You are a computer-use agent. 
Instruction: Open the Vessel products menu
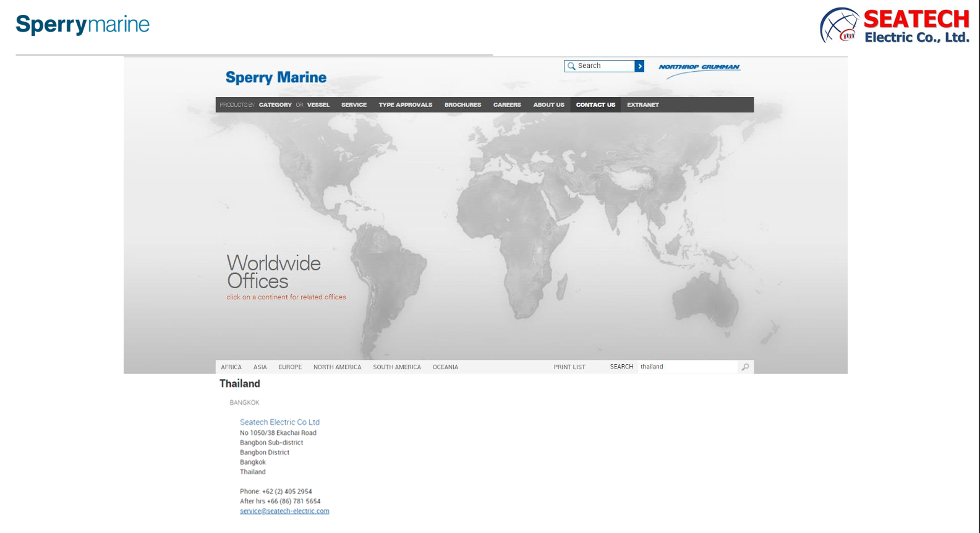tap(318, 105)
